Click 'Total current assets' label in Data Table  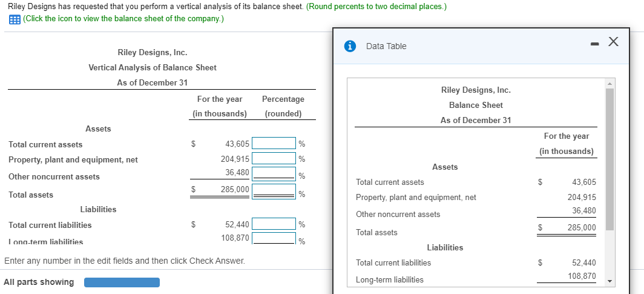(x=390, y=182)
